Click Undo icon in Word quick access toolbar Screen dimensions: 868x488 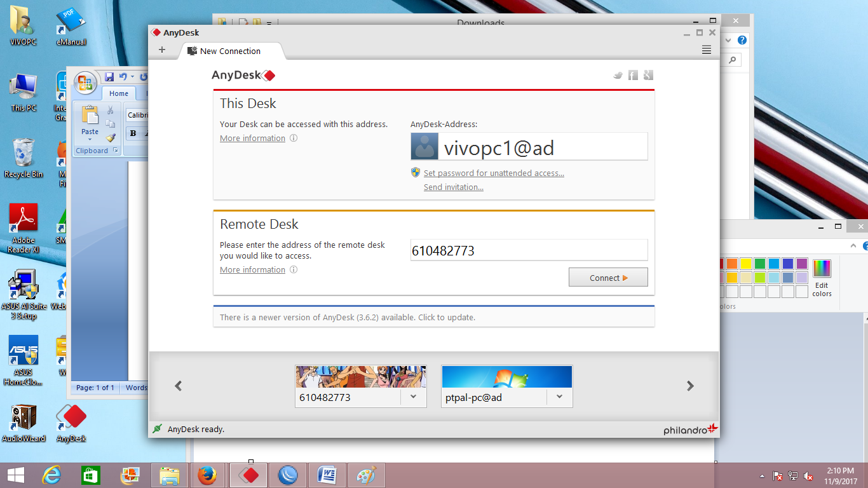click(x=123, y=77)
